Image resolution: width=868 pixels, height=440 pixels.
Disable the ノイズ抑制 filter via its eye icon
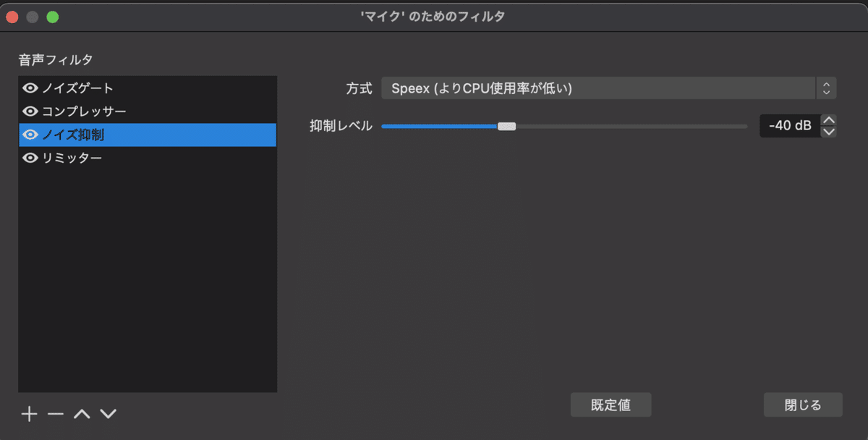click(30, 135)
